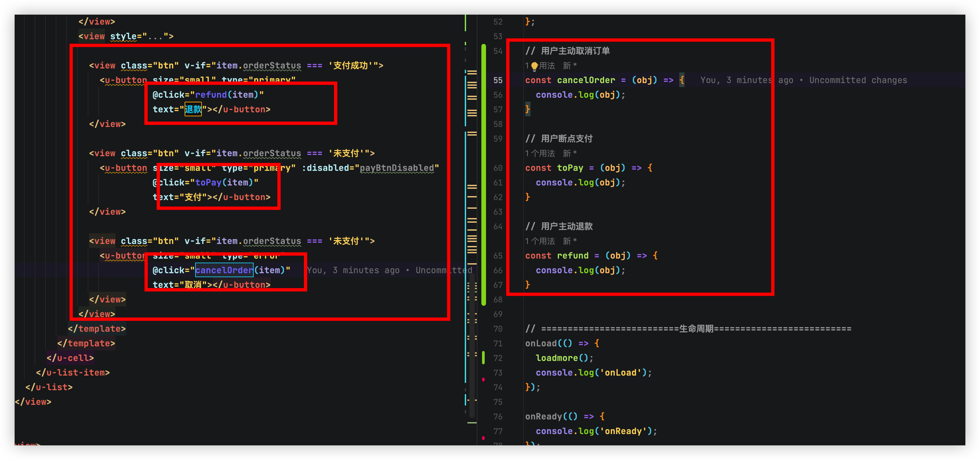Click the payBtnDisabled binding in the template
Screen dimensions: 980x460
point(396,168)
